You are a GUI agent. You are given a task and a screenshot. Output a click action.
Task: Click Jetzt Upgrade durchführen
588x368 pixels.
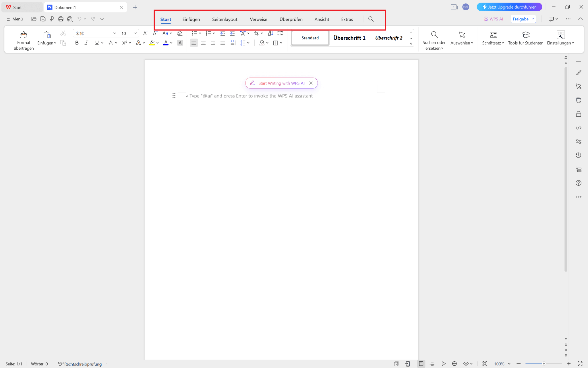[x=509, y=7]
